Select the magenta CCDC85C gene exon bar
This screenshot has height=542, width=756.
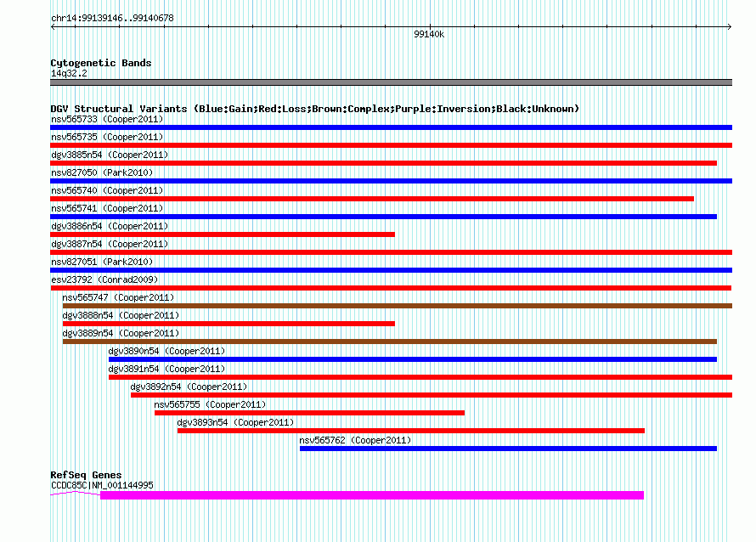(x=372, y=495)
